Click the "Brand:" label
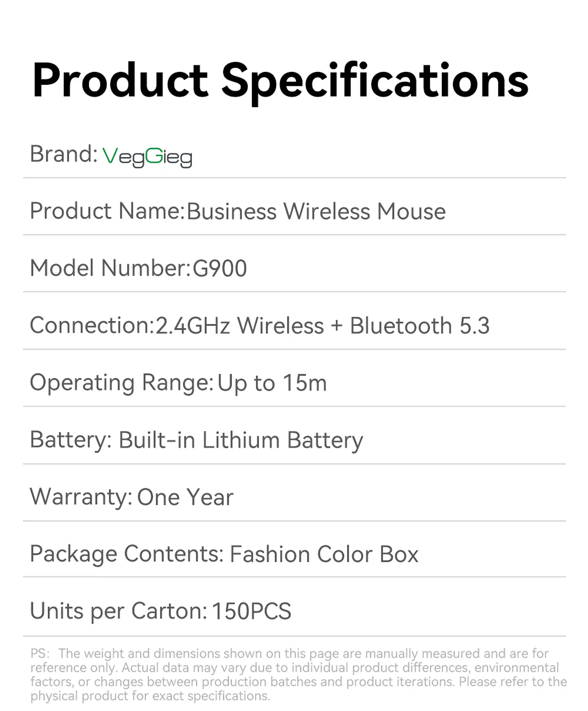 coord(64,154)
